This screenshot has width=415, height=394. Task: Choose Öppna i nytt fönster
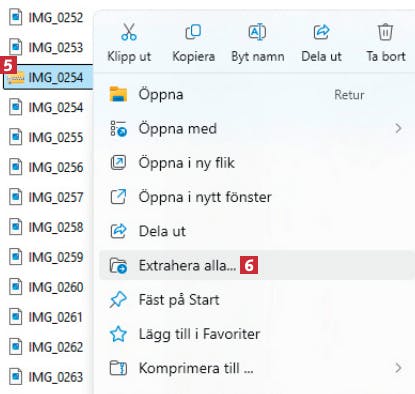[257, 197]
